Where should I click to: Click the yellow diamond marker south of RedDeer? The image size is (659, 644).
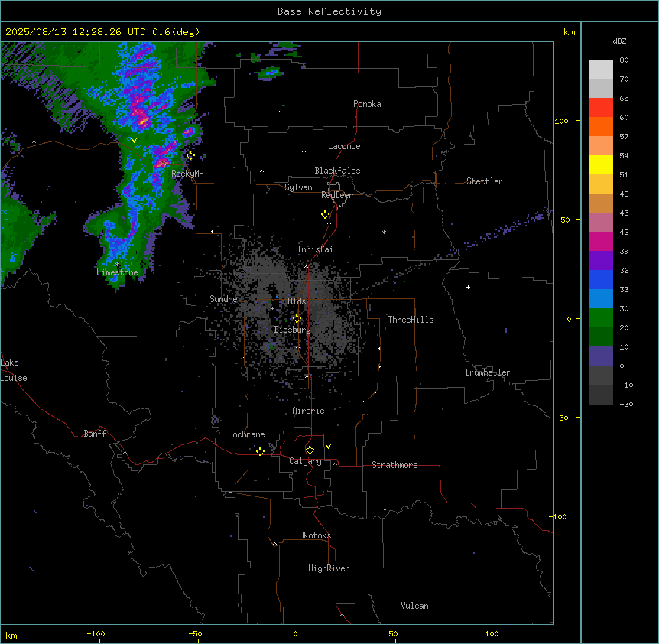[326, 214]
